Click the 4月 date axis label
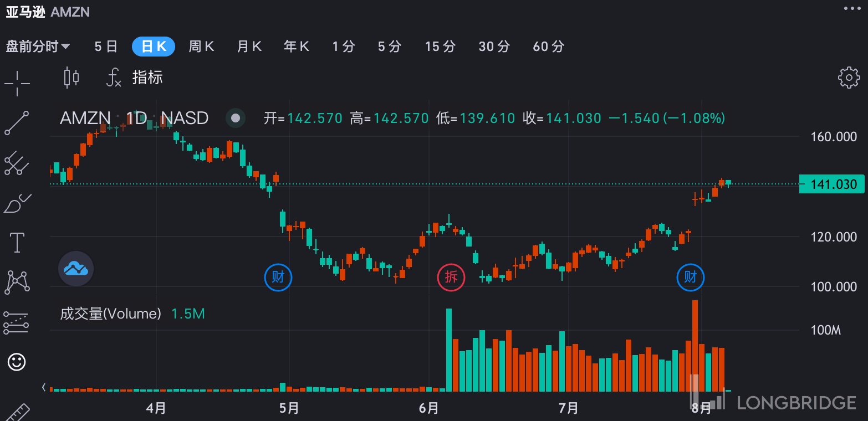The height and width of the screenshot is (421, 868). (156, 408)
